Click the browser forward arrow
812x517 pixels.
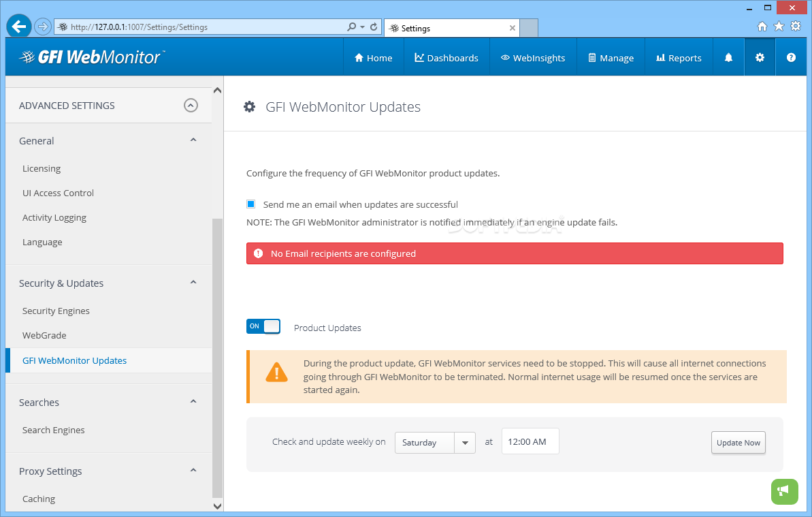click(x=43, y=27)
